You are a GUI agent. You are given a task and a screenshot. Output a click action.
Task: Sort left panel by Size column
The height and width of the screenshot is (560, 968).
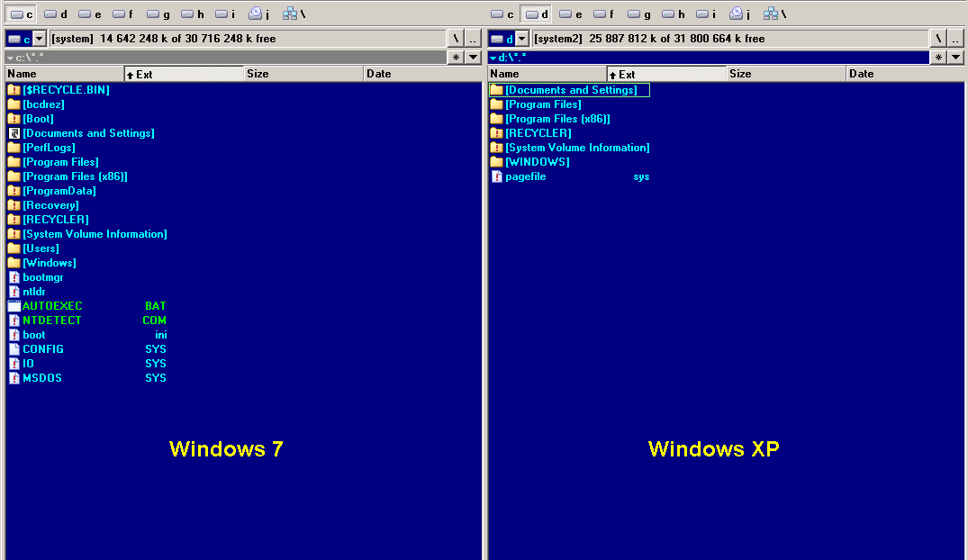[303, 74]
